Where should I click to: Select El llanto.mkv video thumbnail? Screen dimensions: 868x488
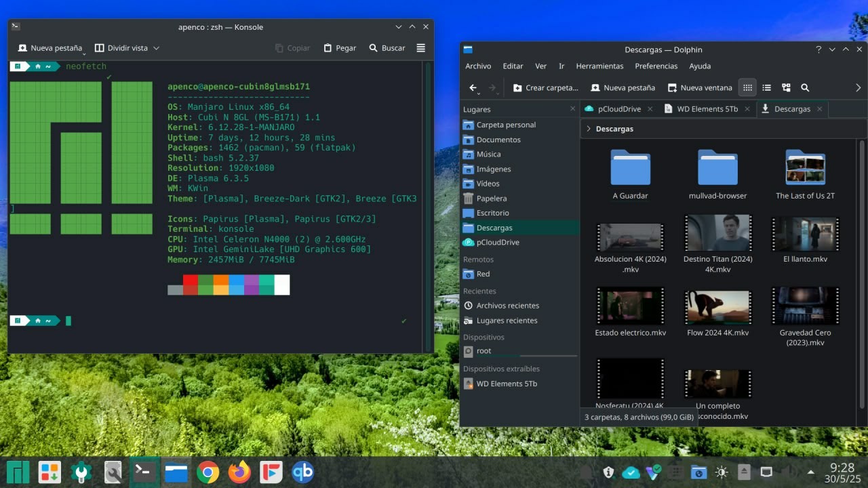pos(805,235)
